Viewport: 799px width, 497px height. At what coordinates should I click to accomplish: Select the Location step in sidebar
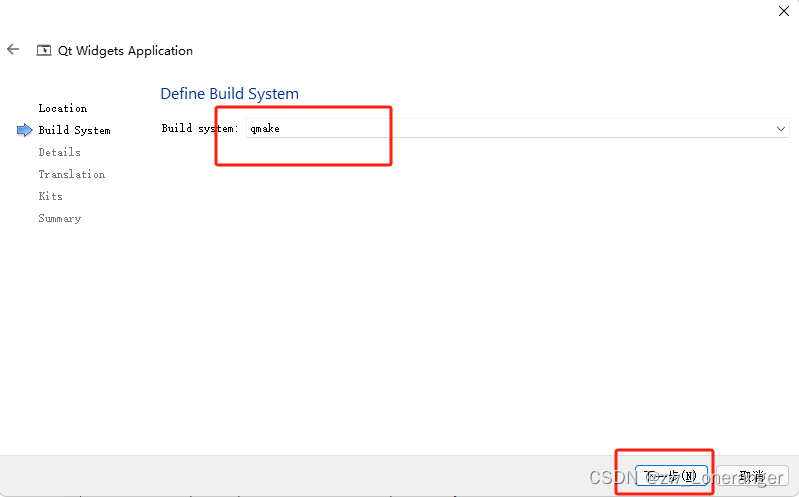pos(63,108)
